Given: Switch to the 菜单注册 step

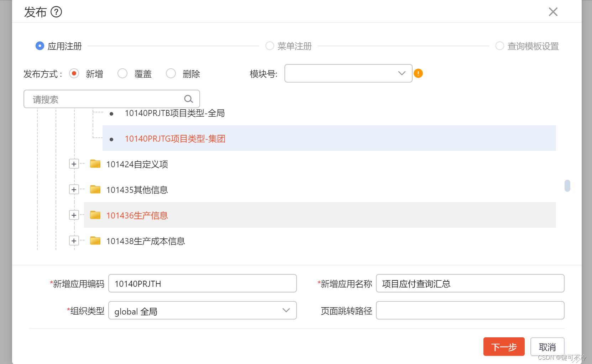Looking at the screenshot, I should (269, 46).
